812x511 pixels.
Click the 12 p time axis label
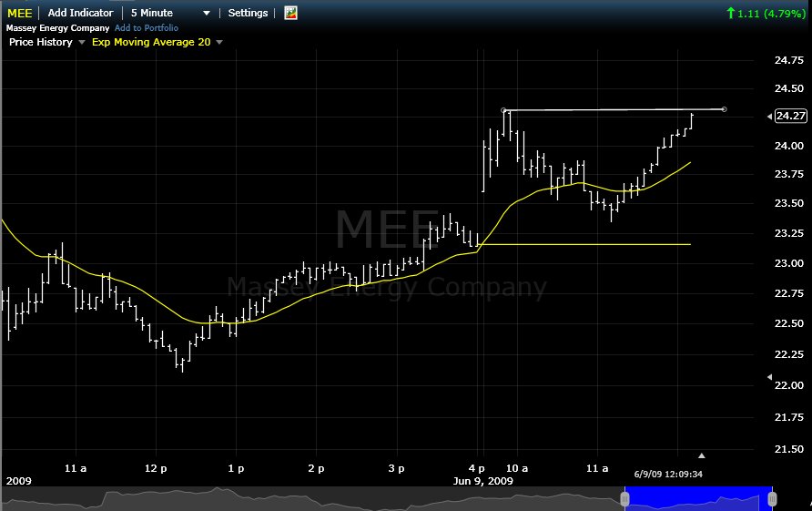(x=156, y=468)
